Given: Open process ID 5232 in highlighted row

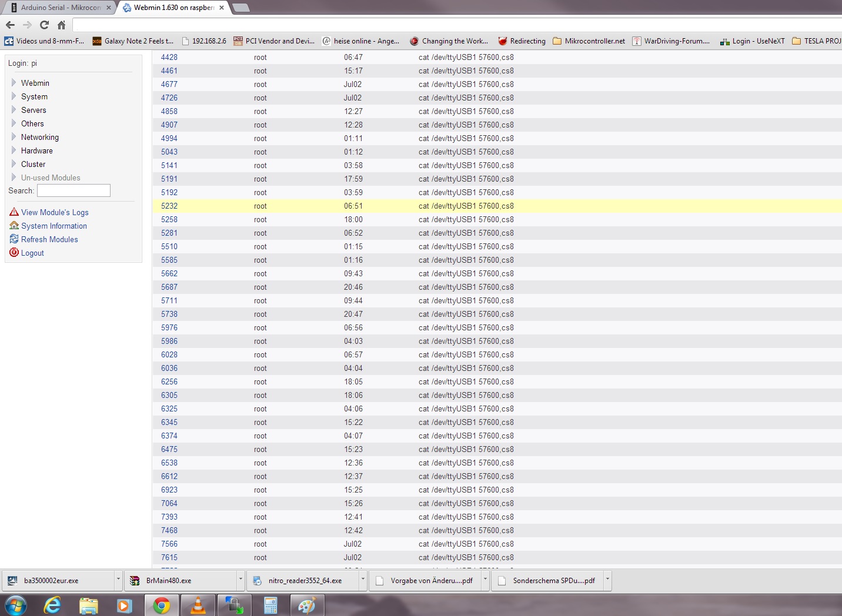Looking at the screenshot, I should coord(169,206).
